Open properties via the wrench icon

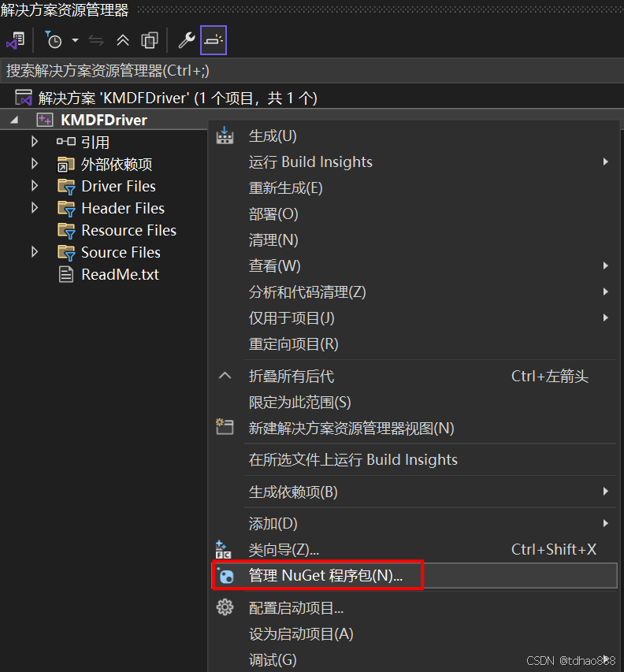click(187, 40)
